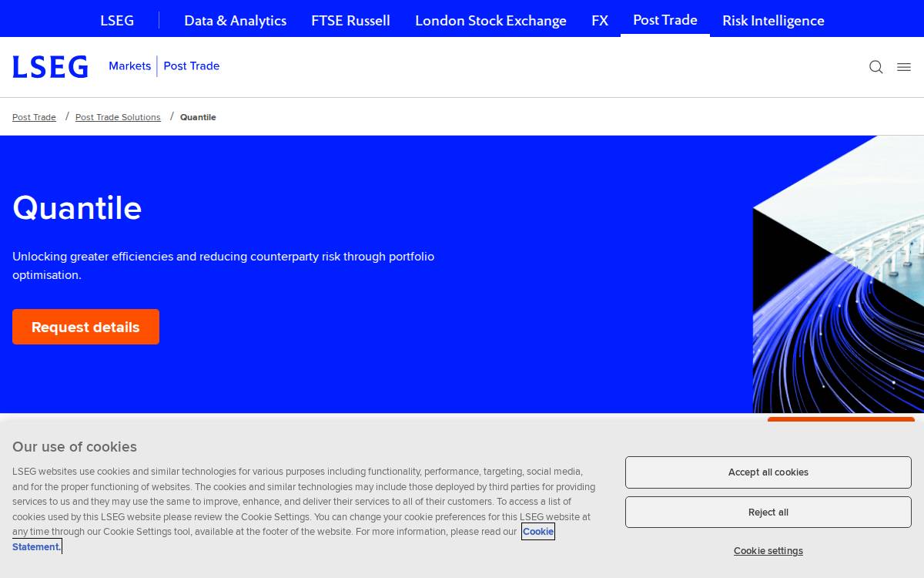This screenshot has height=578, width=924.
Task: Go to Post Trade breadcrumb
Action: [34, 117]
